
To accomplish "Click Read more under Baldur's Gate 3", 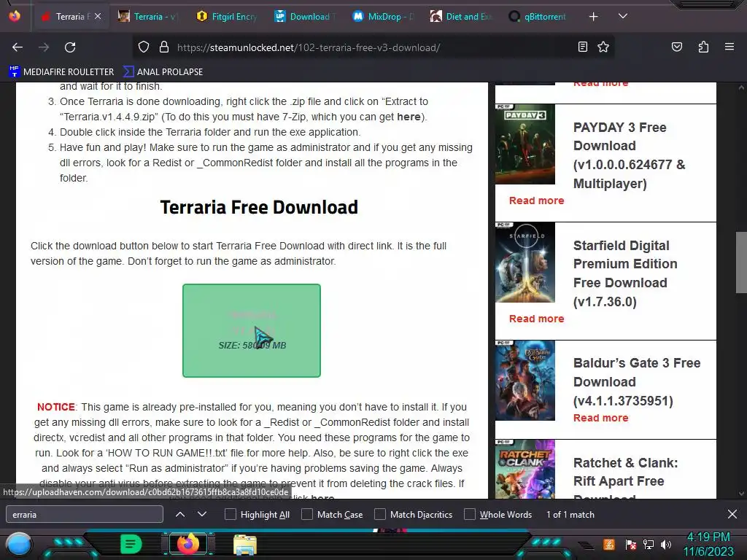I will (x=601, y=418).
